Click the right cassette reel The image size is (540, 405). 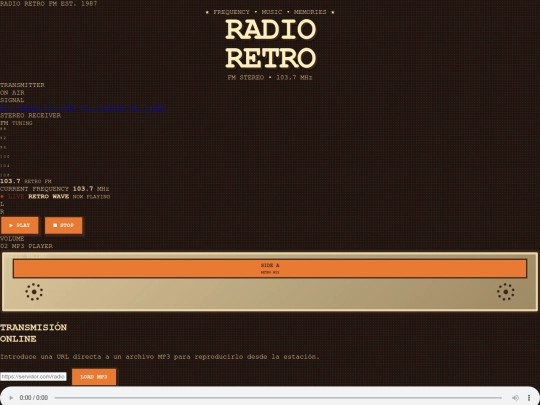[506, 292]
